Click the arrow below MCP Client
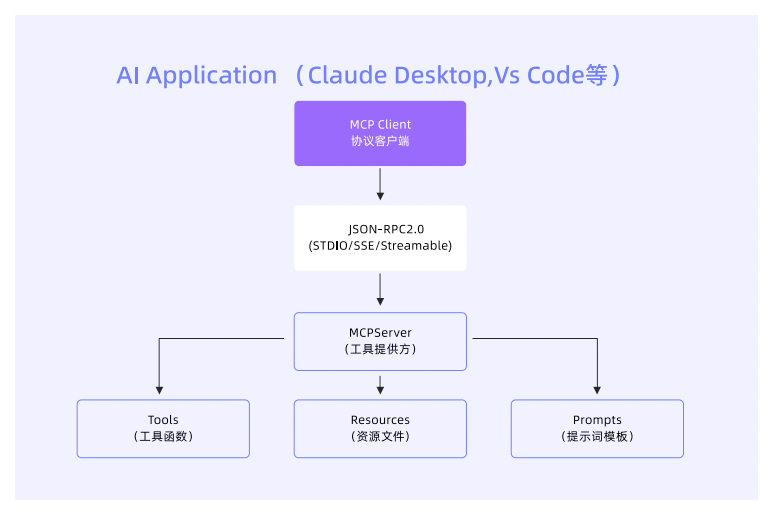Screen dimensions: 773x512 point(380,184)
